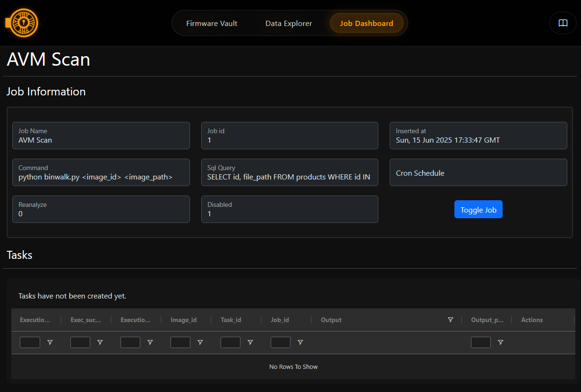This screenshot has width=581, height=392.
Task: Click the Actions column header
Action: coord(532,320)
